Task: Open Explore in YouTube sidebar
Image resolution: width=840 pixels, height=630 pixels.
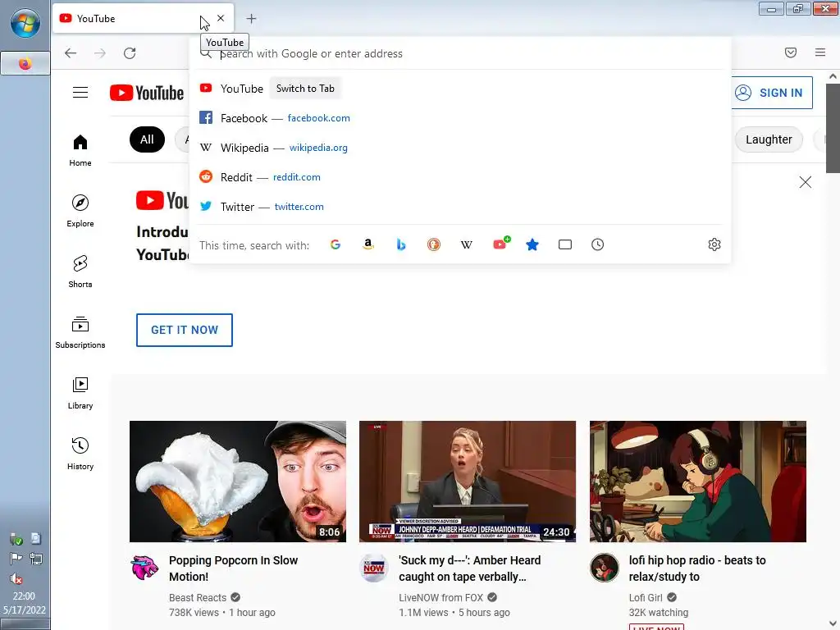Action: click(80, 211)
